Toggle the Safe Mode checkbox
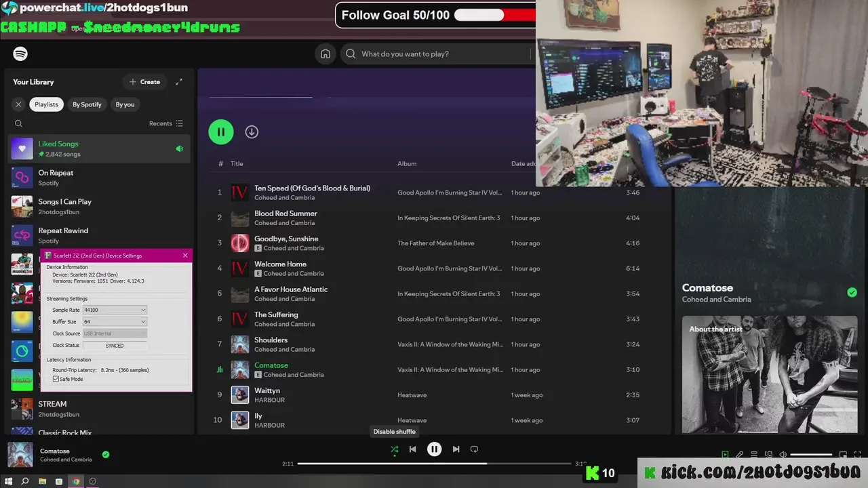The width and height of the screenshot is (868, 488). (x=56, y=379)
